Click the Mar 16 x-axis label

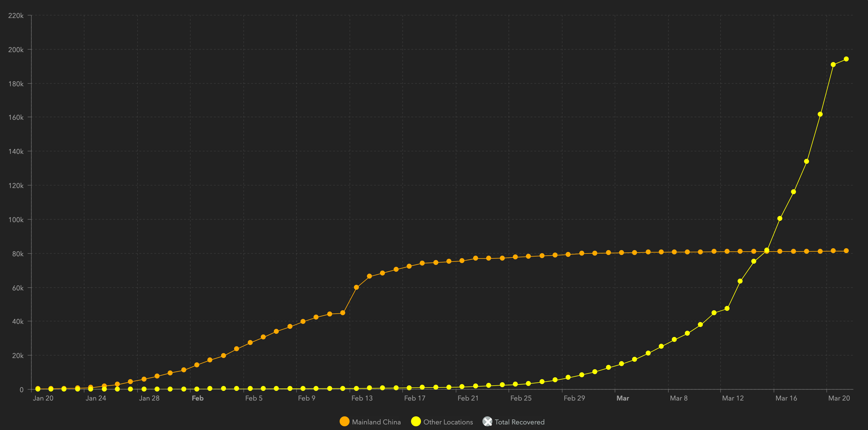coord(786,398)
